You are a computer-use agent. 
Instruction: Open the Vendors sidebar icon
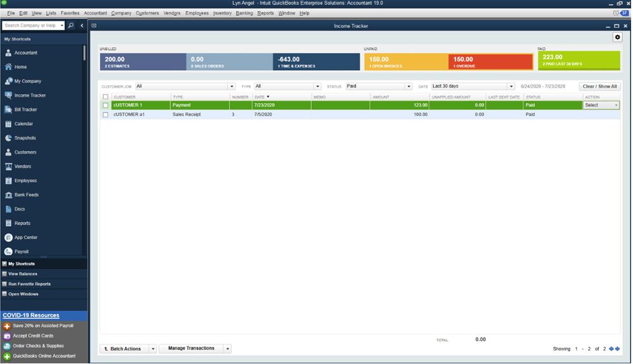click(8, 166)
